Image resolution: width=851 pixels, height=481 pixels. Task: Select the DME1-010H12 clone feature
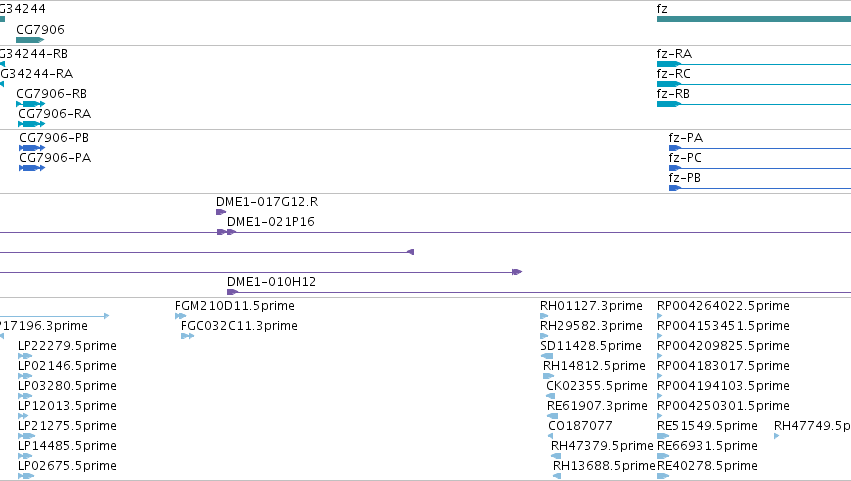(x=539, y=292)
